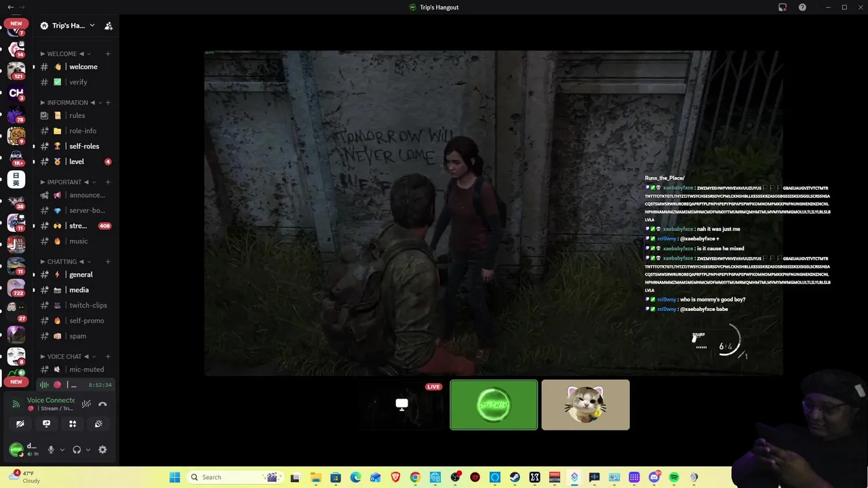This screenshot has height=488, width=868.
Task: Open Spotify from the taskbar
Action: 674,477
